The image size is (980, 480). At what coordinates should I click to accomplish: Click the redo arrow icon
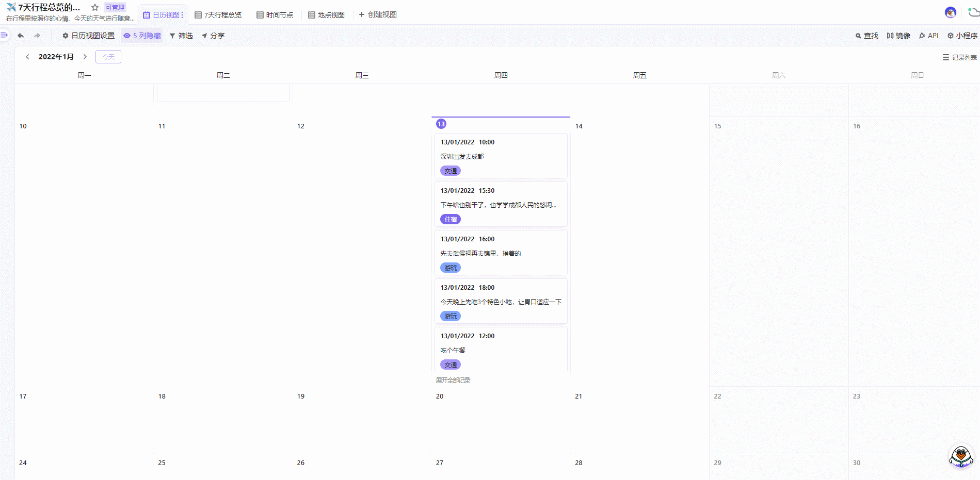[x=37, y=36]
